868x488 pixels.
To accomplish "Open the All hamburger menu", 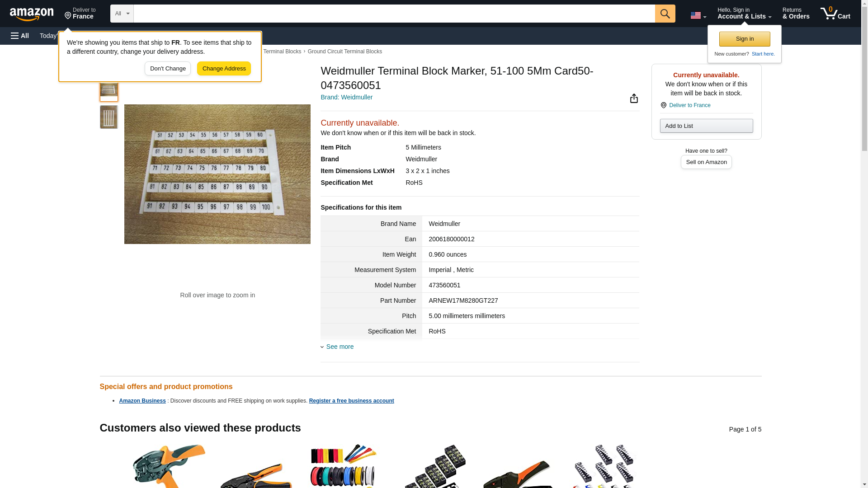I will coord(20,36).
